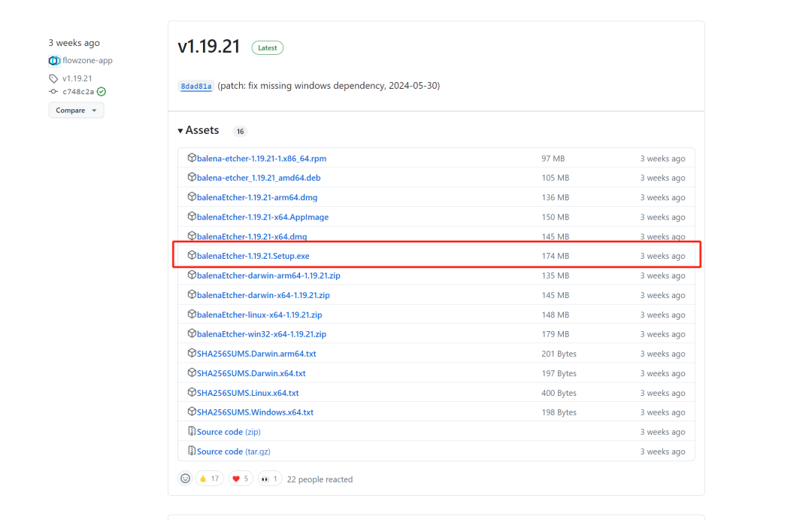Download balenaEtcher-darwin-arm64-1.19.21.zip
812x520 pixels.
click(268, 276)
